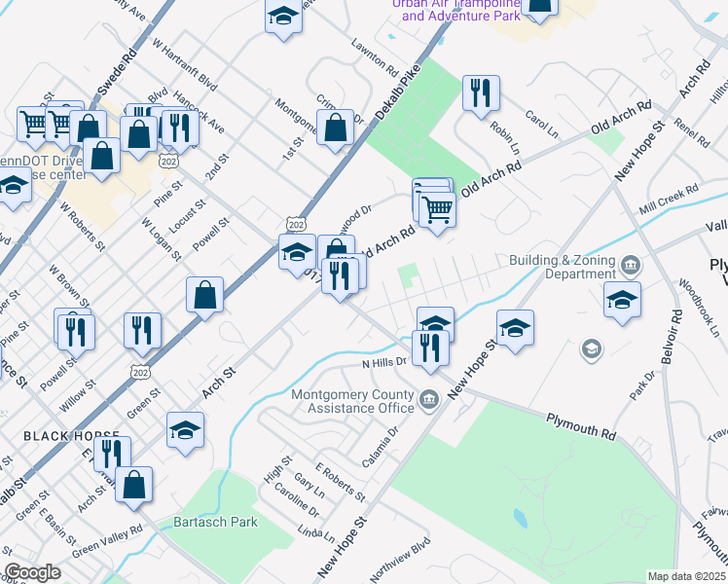Image resolution: width=728 pixels, height=584 pixels.
Task: Click the restaurant marker near Robin Ln
Action: [x=481, y=94]
